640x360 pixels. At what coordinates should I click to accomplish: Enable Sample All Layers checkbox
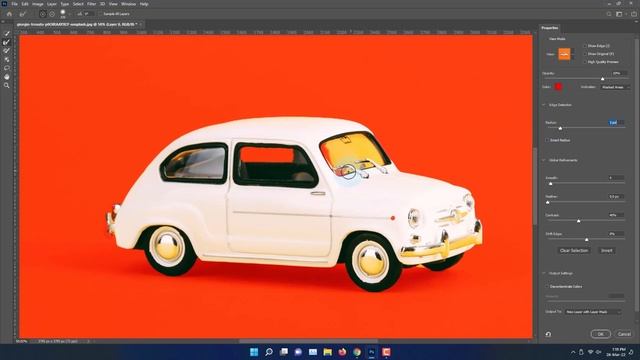(100, 14)
